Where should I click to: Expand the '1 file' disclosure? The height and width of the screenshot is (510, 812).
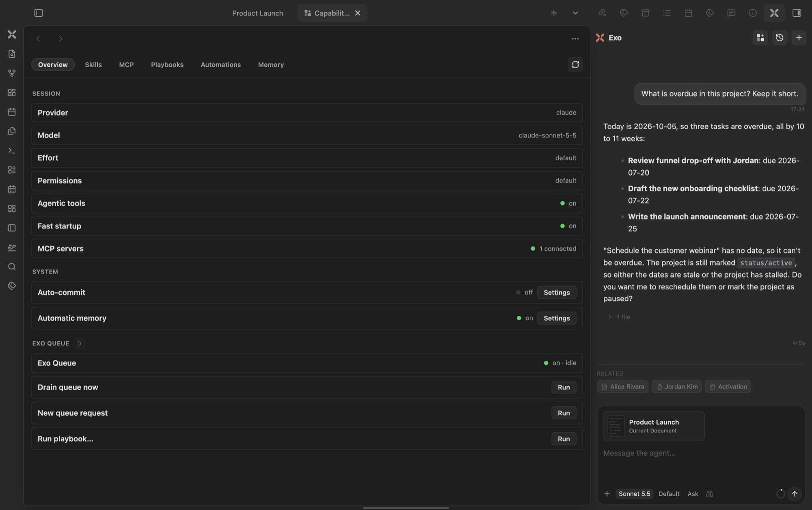coord(618,317)
